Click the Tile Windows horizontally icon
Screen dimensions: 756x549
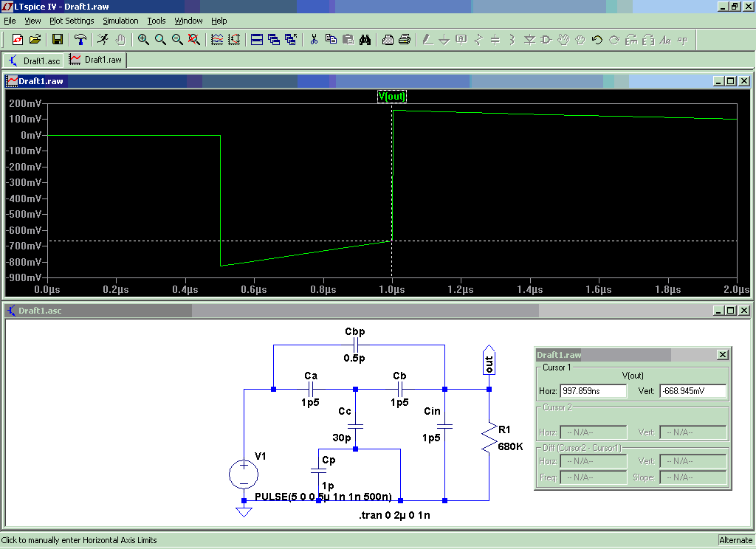(x=257, y=40)
